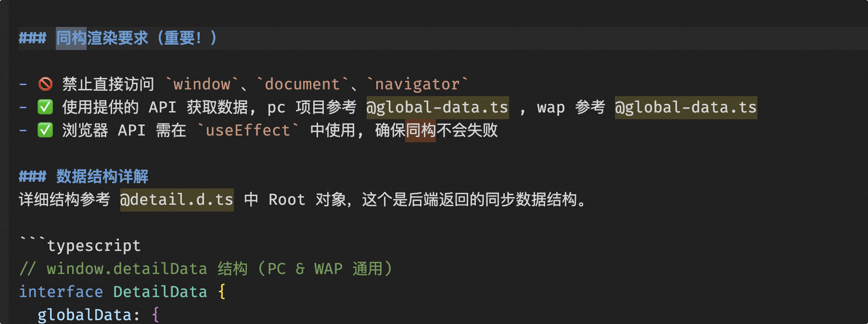Click the `window` inline code
868x324 pixels.
click(x=202, y=84)
